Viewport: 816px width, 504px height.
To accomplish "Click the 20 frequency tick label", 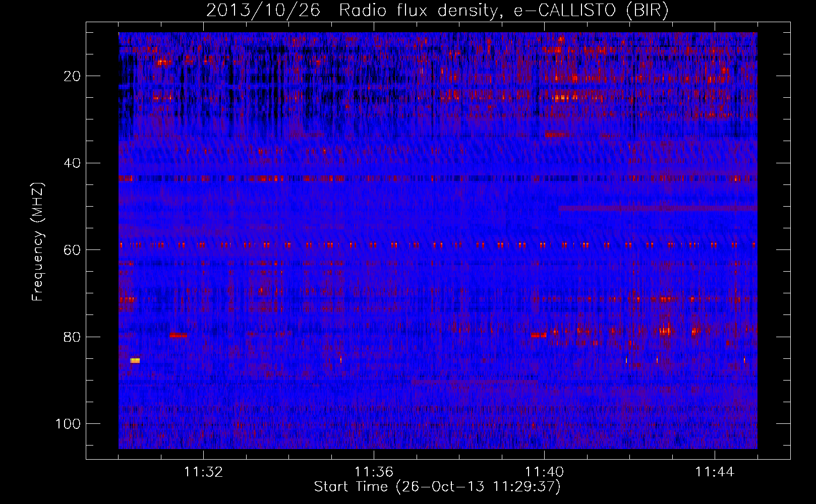I will point(73,76).
